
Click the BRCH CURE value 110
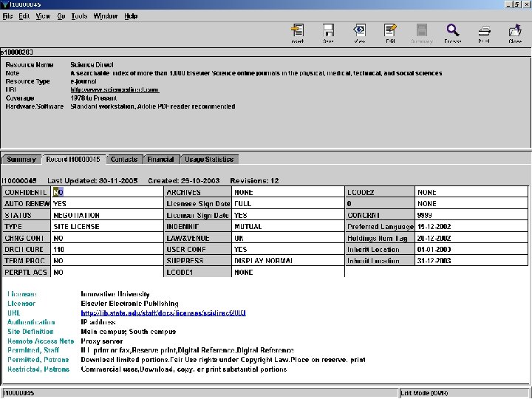(x=107, y=250)
